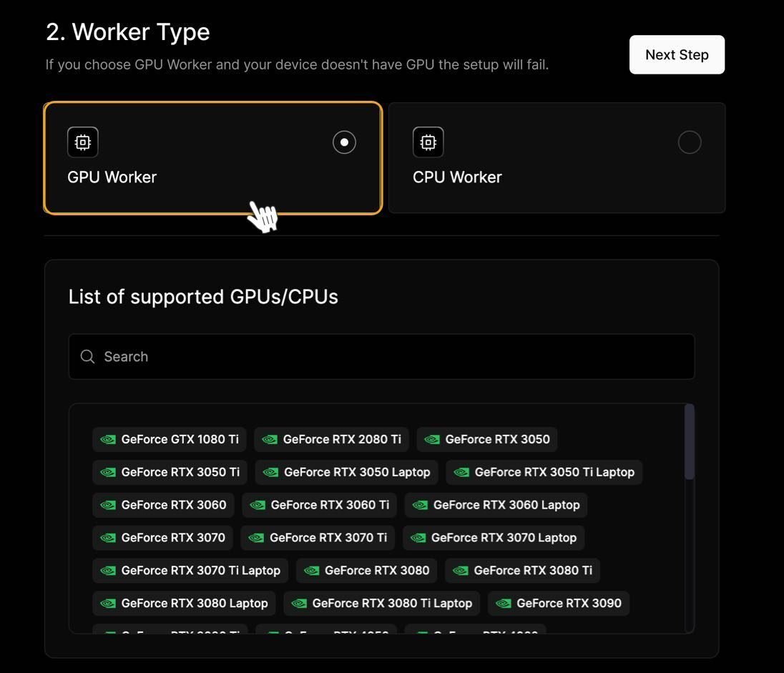
Task: Select the GPU Worker radio button
Action: 344,142
